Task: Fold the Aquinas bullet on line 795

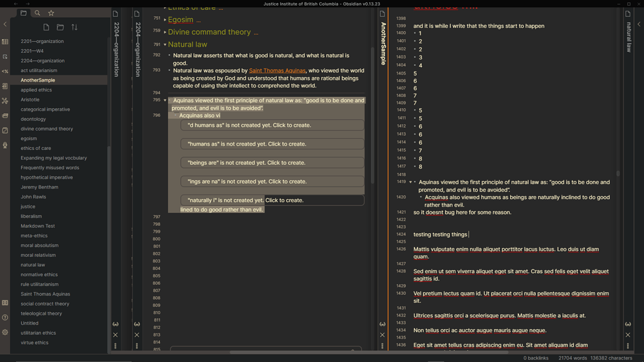Action: click(x=165, y=100)
